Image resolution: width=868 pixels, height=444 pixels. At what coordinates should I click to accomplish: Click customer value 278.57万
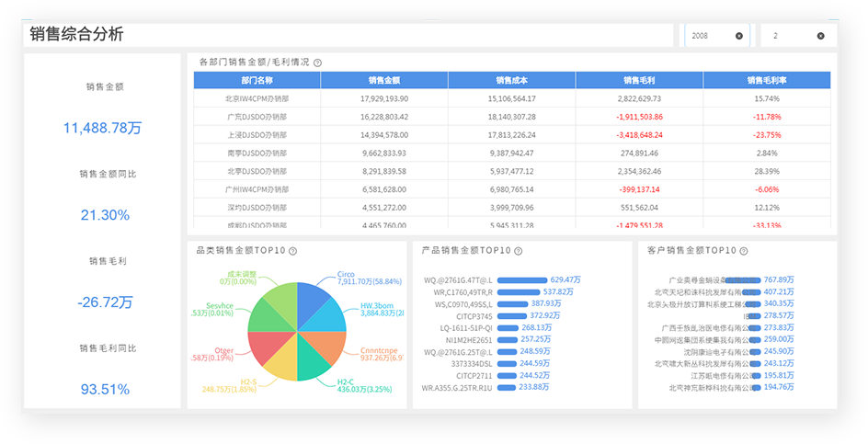779,315
